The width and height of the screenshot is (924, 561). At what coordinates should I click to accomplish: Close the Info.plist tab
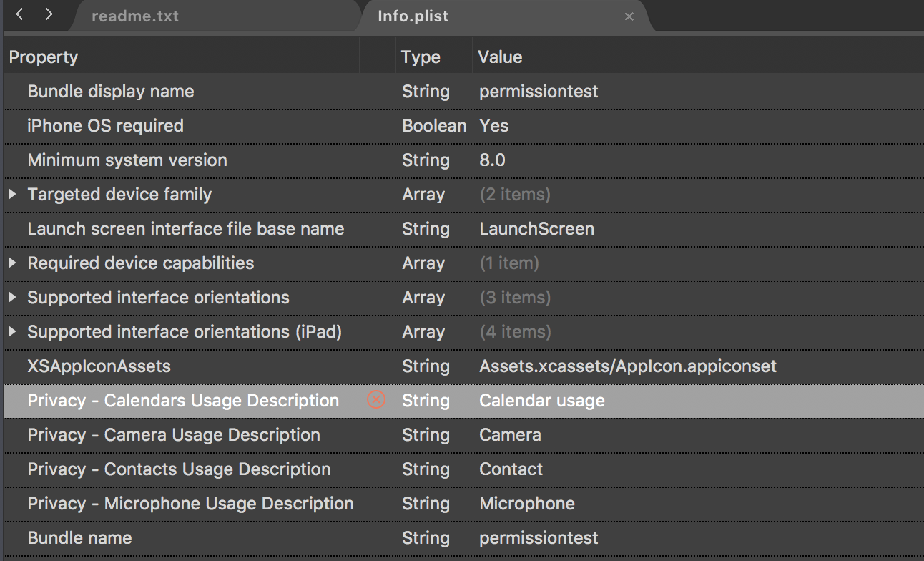click(x=629, y=16)
